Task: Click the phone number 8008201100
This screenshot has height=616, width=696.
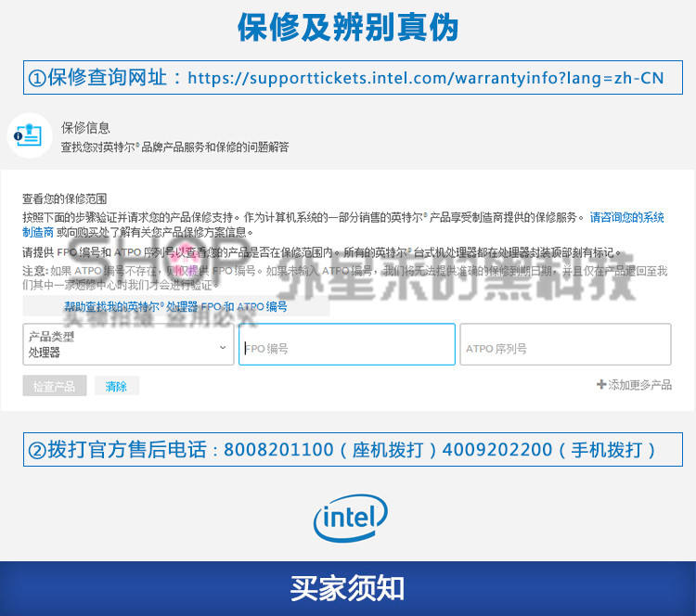Action: [278, 450]
